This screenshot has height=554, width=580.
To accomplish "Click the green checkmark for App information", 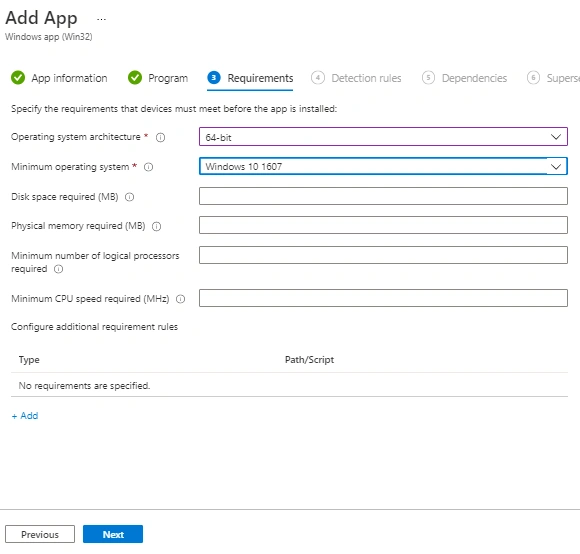I will click(18, 78).
